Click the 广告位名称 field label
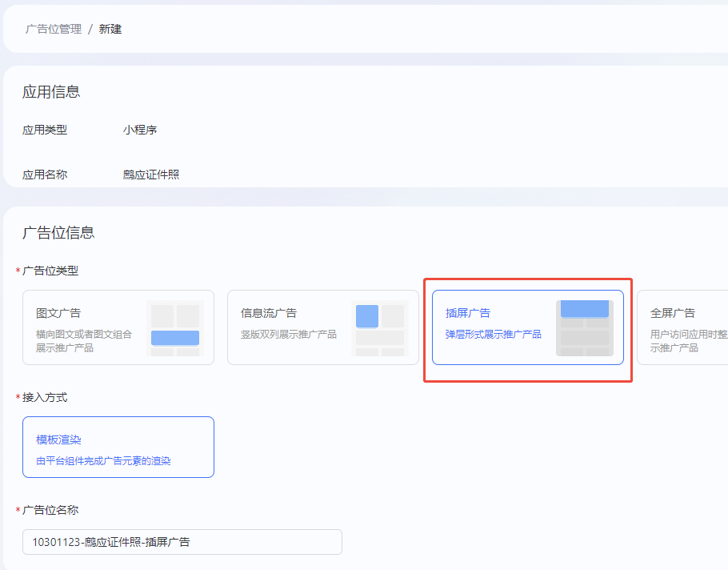Viewport: 728px width, 570px height. pos(50,510)
